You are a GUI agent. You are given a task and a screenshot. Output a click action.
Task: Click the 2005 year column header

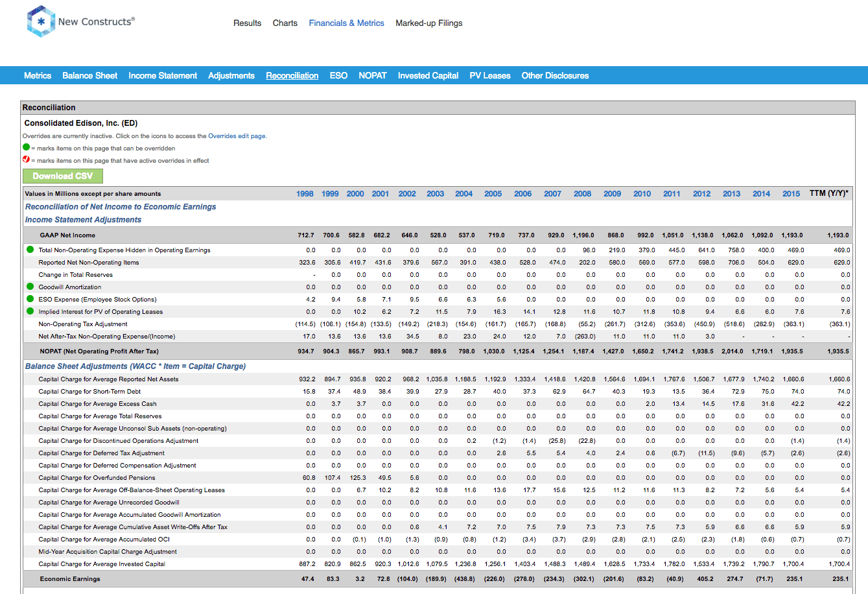pos(493,193)
